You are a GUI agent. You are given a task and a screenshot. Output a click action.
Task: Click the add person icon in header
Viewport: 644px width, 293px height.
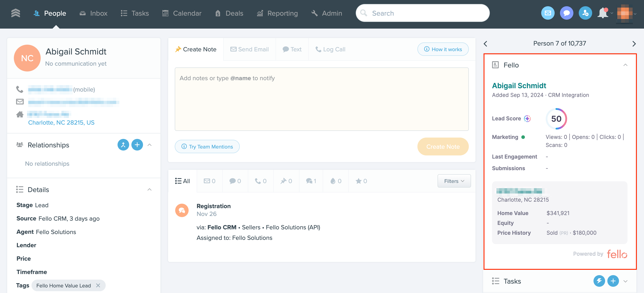click(585, 13)
